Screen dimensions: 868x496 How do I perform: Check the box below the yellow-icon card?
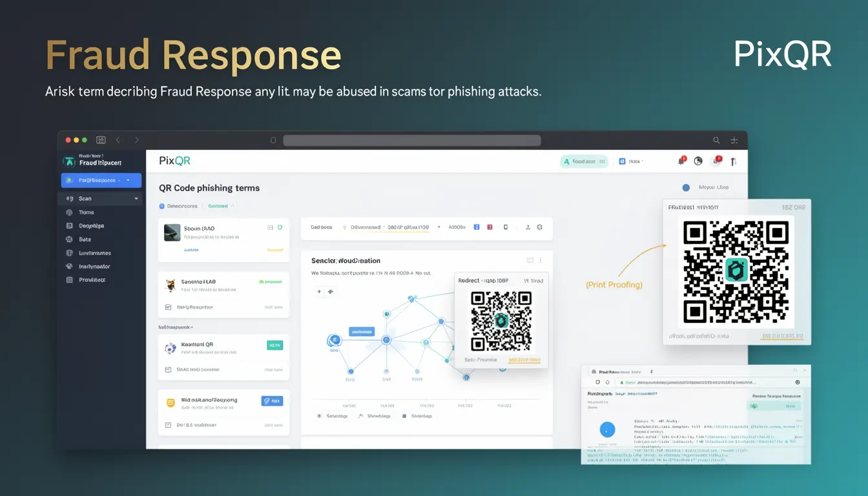pyautogui.click(x=169, y=425)
